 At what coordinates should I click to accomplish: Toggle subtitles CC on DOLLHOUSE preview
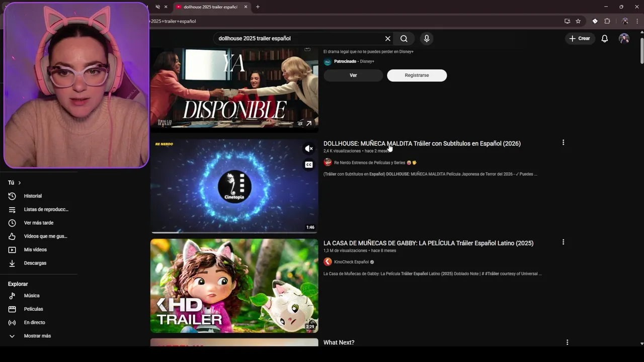tap(309, 164)
